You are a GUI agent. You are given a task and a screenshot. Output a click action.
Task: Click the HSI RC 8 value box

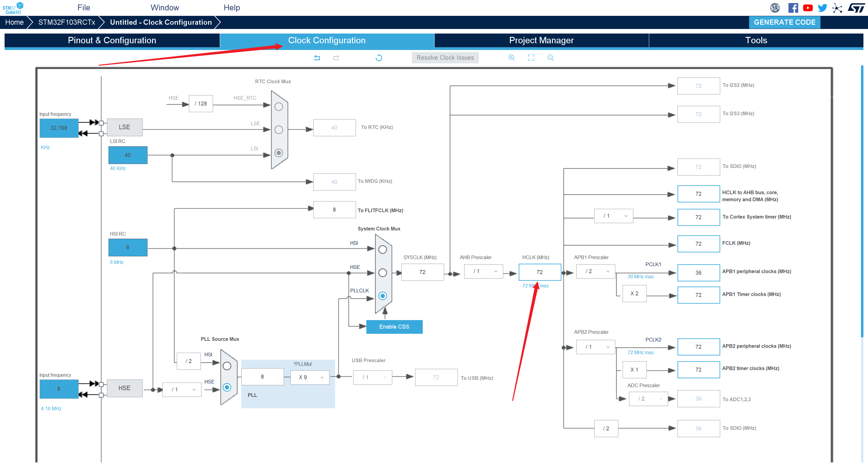(128, 248)
